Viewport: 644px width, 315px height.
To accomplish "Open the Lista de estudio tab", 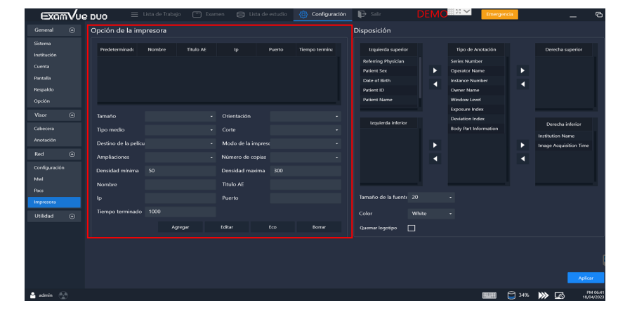I will [x=262, y=14].
